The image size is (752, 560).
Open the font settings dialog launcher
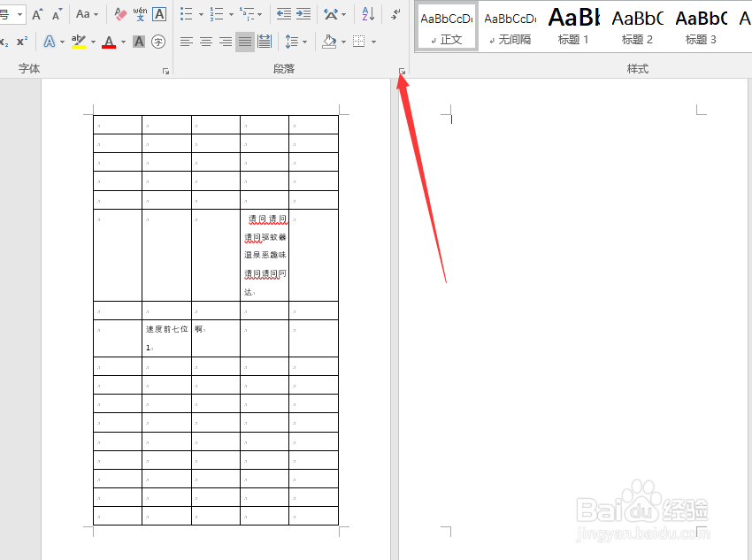tap(166, 72)
